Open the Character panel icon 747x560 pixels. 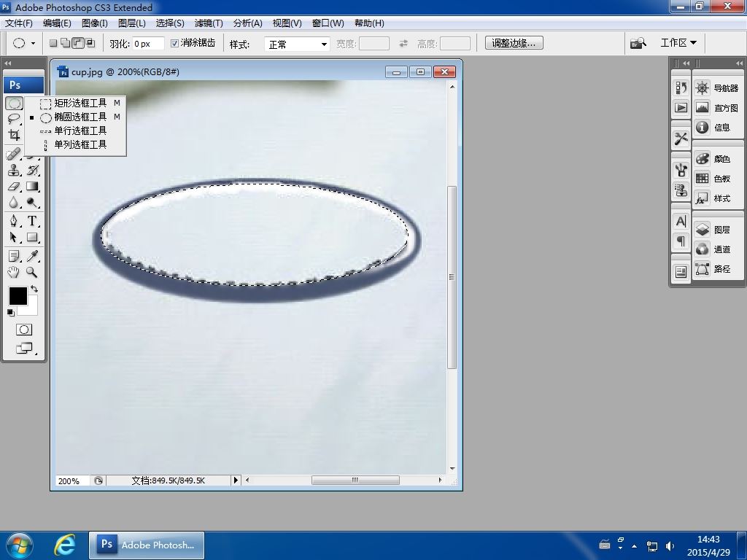681,221
